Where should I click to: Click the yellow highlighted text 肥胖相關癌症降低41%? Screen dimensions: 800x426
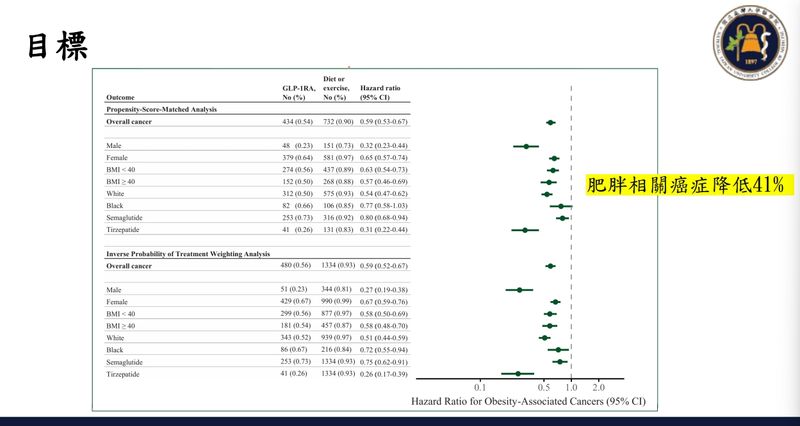(x=689, y=185)
